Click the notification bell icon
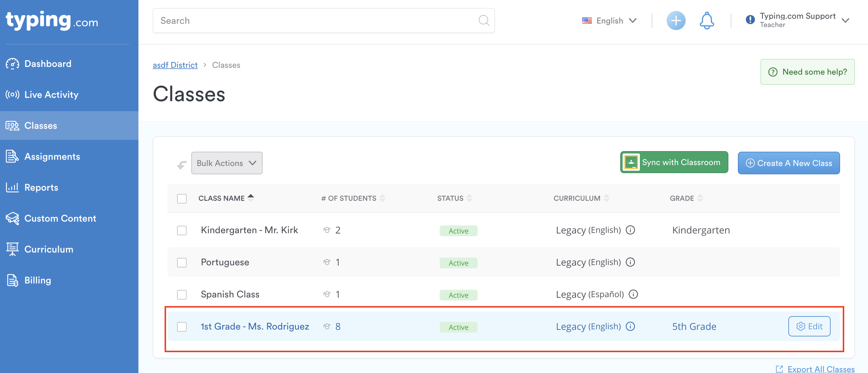This screenshot has height=373, width=868. click(707, 21)
